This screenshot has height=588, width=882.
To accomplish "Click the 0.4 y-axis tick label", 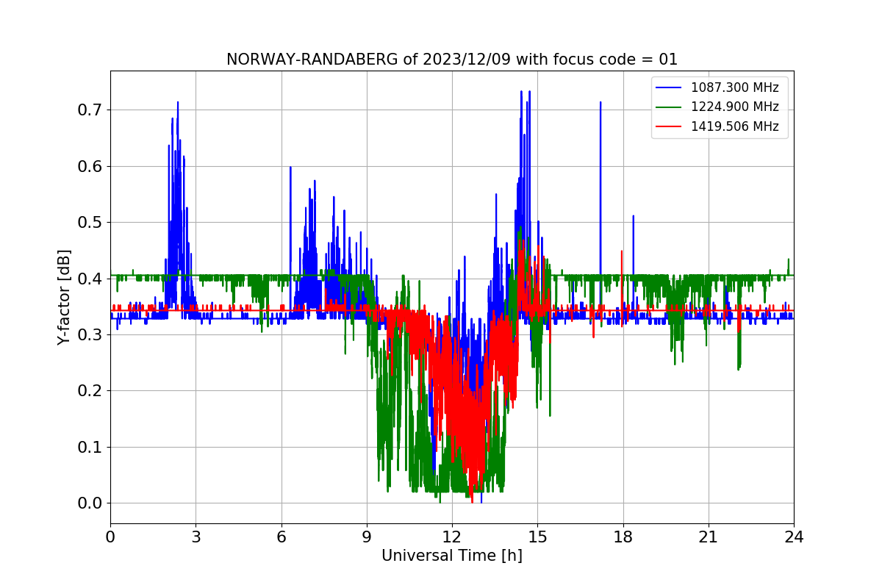I will click(x=90, y=279).
